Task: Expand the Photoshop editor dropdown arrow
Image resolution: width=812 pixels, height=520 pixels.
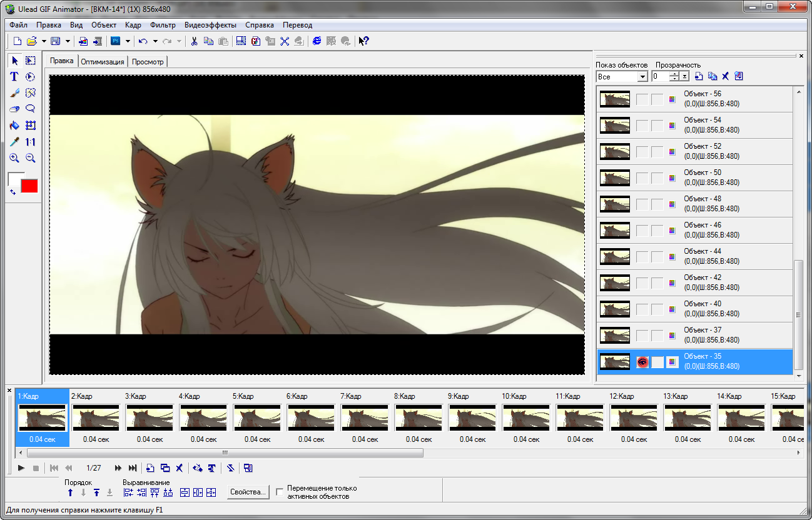Action: (x=128, y=41)
